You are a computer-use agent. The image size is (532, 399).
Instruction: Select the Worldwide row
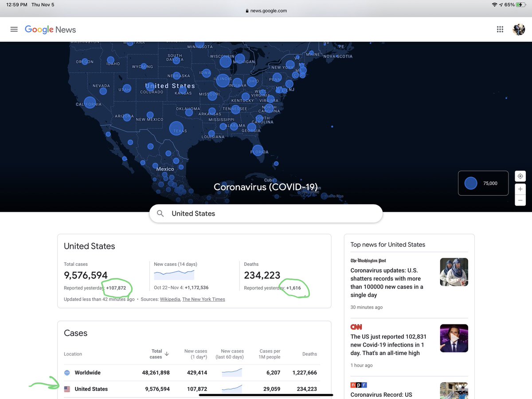[192, 373]
